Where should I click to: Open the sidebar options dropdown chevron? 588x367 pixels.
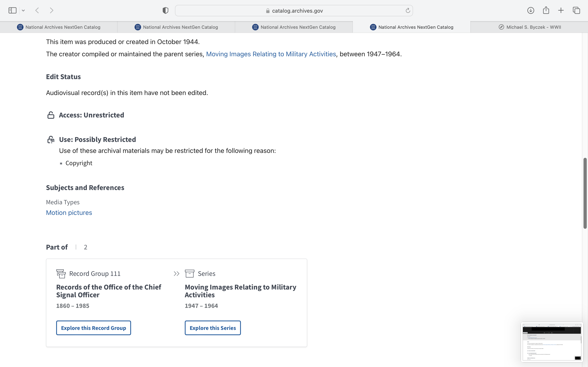pyautogui.click(x=23, y=10)
